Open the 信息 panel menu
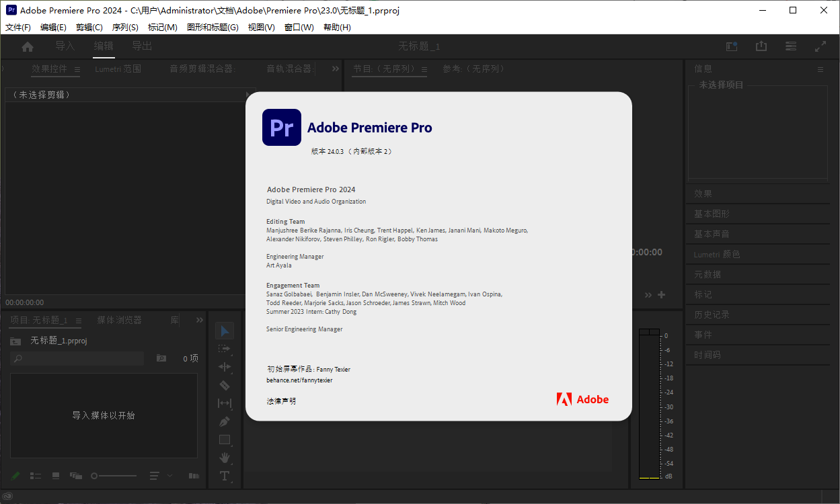Viewport: 840px width, 504px height. click(820, 69)
